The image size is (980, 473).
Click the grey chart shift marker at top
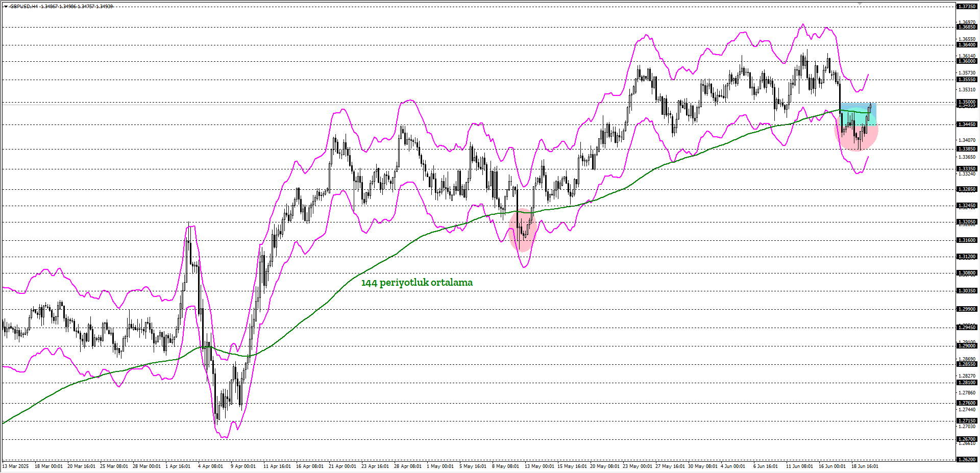click(x=860, y=4)
